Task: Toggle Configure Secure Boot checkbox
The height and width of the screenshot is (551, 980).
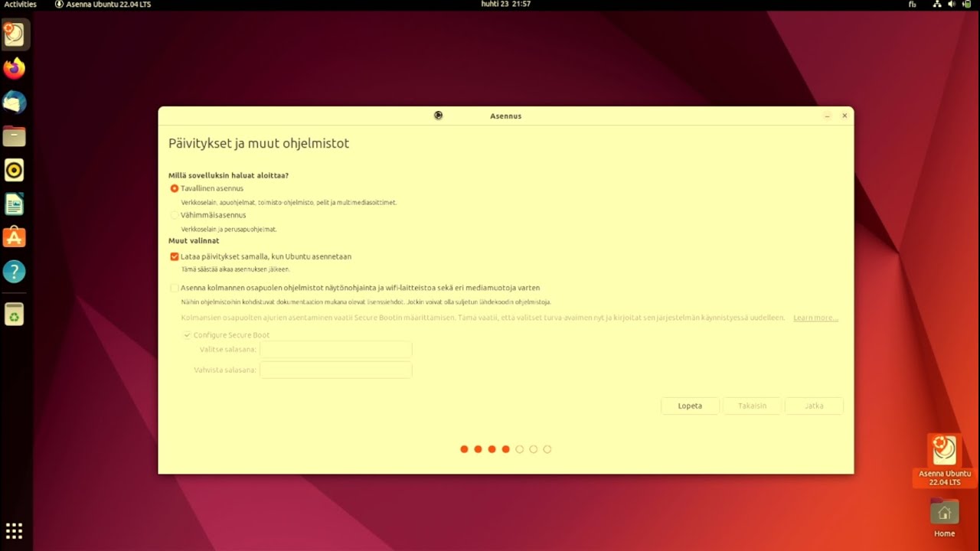Action: pyautogui.click(x=187, y=335)
